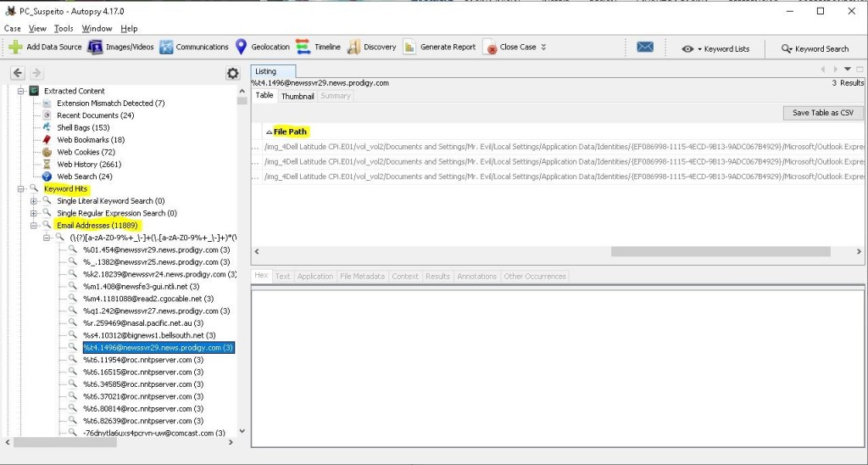This screenshot has width=868, height=465.
Task: Click Save Table as CSV button
Action: click(822, 113)
